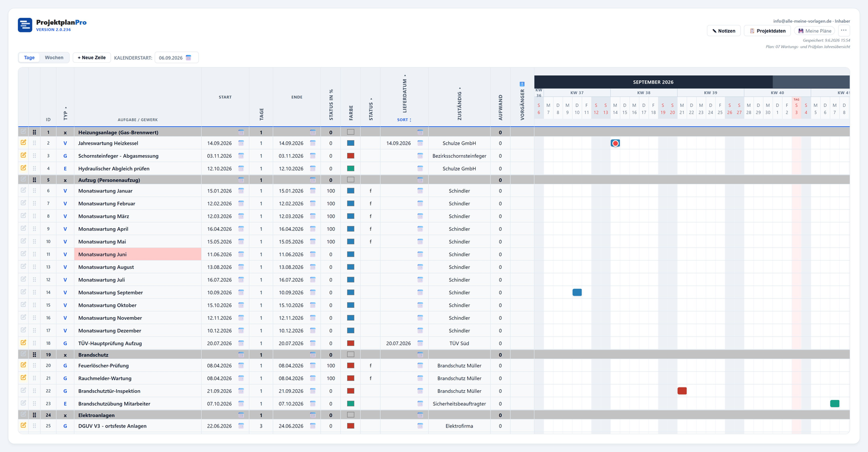Screen dimensions: 868x452
Task: Open the edit icon for Schornsteinfeger - Abgasmessung
Action: tap(23, 155)
